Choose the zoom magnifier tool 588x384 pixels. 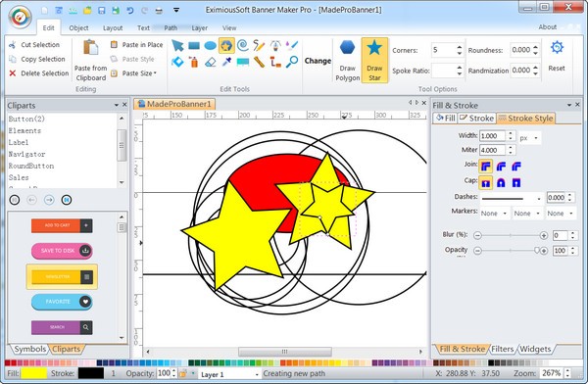click(x=292, y=62)
